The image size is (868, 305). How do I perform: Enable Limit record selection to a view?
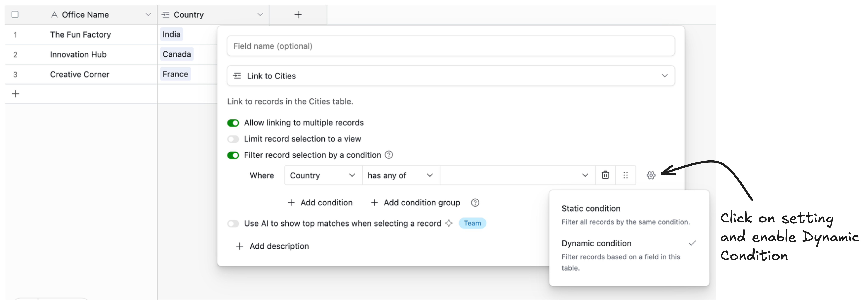pyautogui.click(x=233, y=139)
